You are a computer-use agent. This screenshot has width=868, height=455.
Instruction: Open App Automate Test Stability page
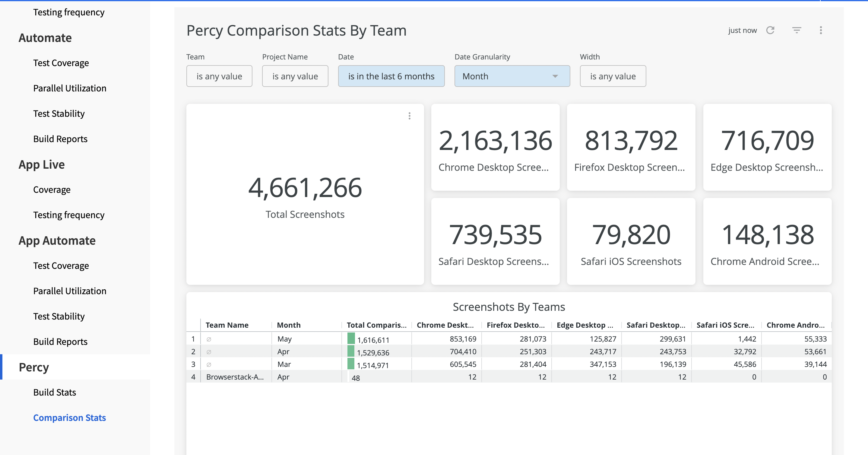point(59,317)
